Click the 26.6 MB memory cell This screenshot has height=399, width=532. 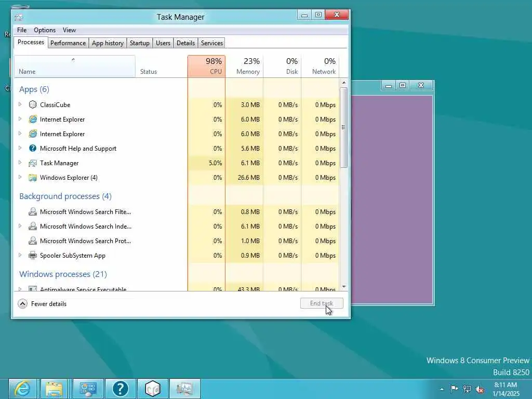(244, 178)
